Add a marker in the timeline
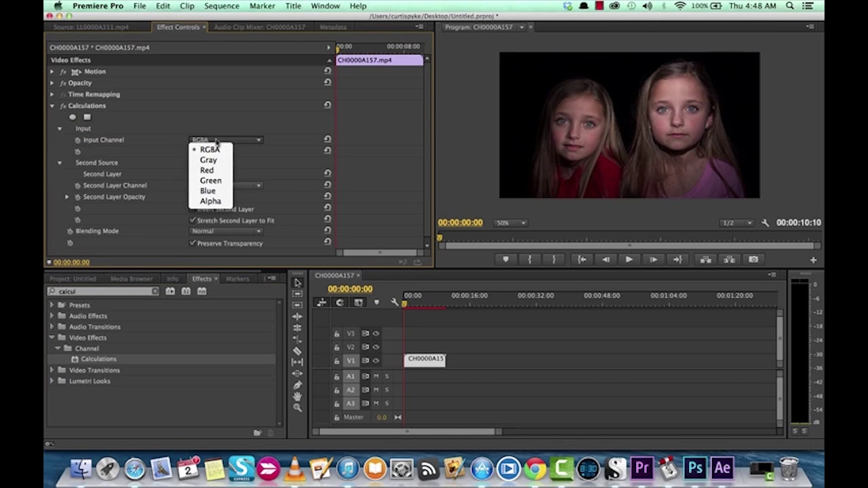The image size is (868, 488). 376,302
